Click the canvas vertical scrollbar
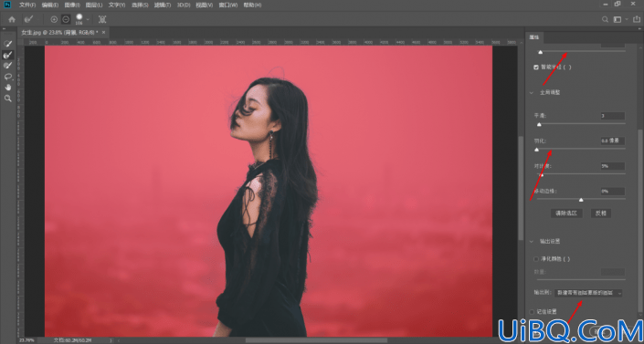644x344 pixels. click(x=522, y=189)
